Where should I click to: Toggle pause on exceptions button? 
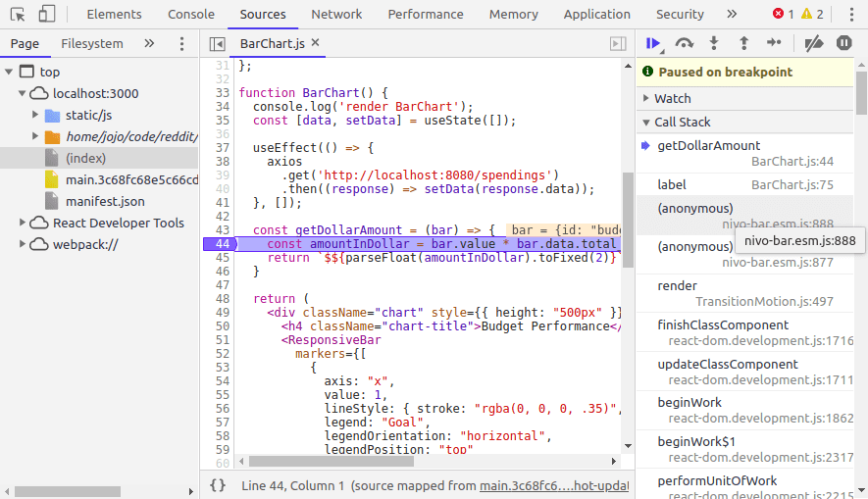point(844,42)
